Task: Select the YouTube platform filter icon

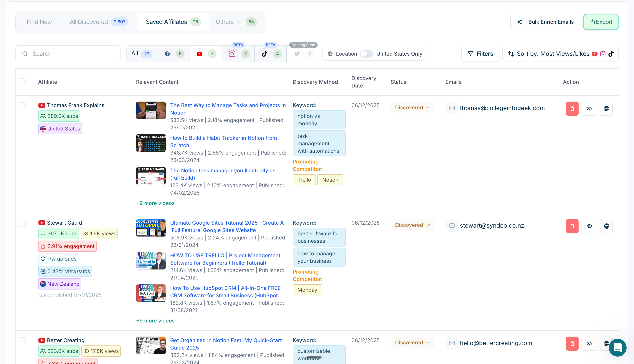Action: point(199,54)
